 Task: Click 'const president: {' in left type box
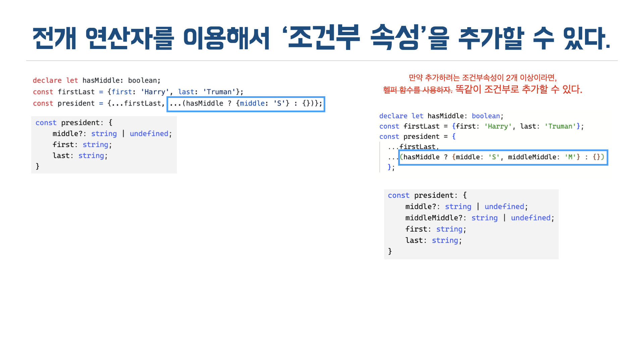tap(74, 123)
